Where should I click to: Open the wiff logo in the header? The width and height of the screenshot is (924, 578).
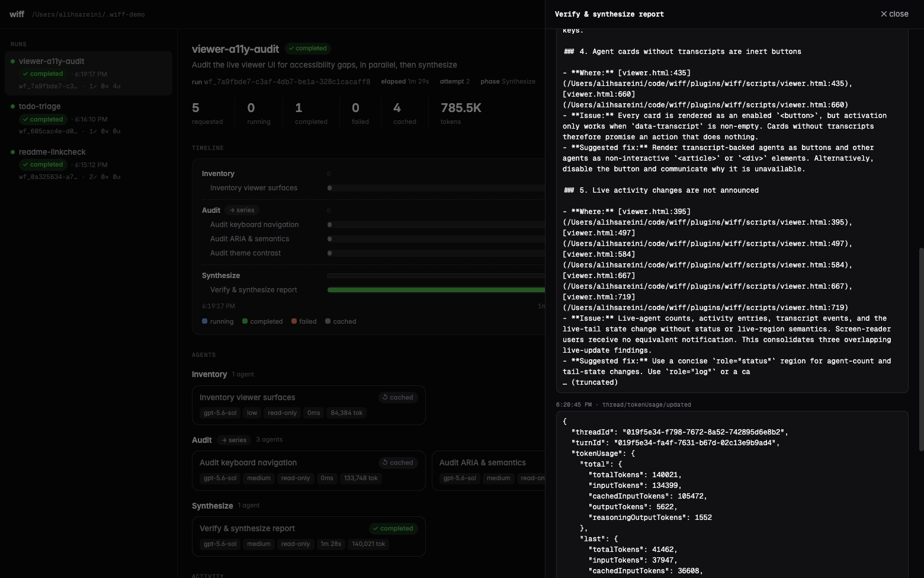coord(17,14)
